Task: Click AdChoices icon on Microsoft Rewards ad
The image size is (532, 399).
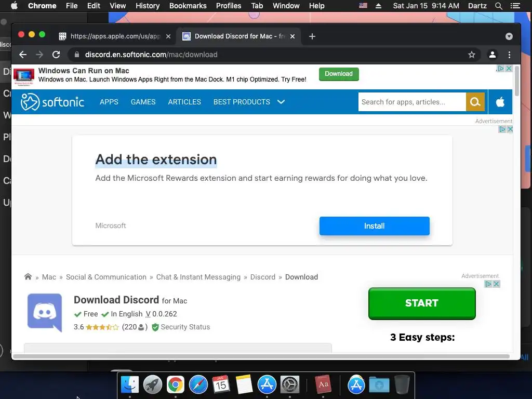Action: tap(502, 129)
